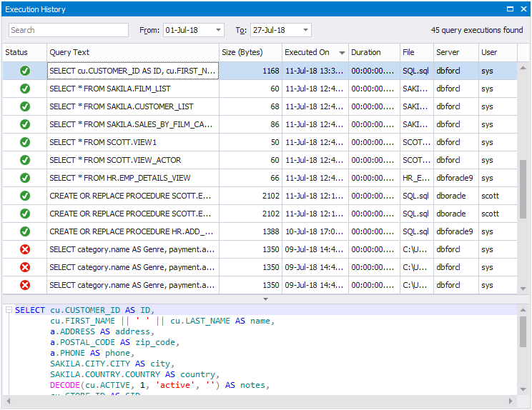
Task: Click the green check icon for SCOTT.VIEW1 row
Action: click(x=25, y=142)
